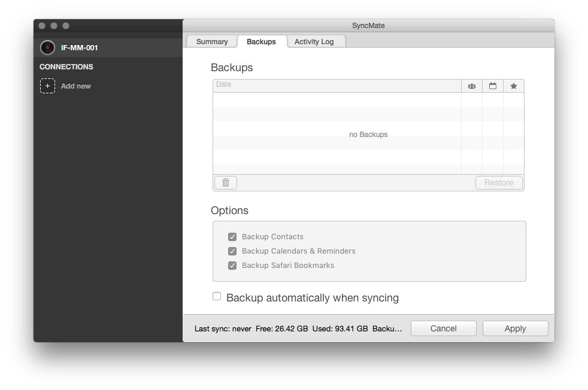Switch to the Summary tab

point(211,41)
